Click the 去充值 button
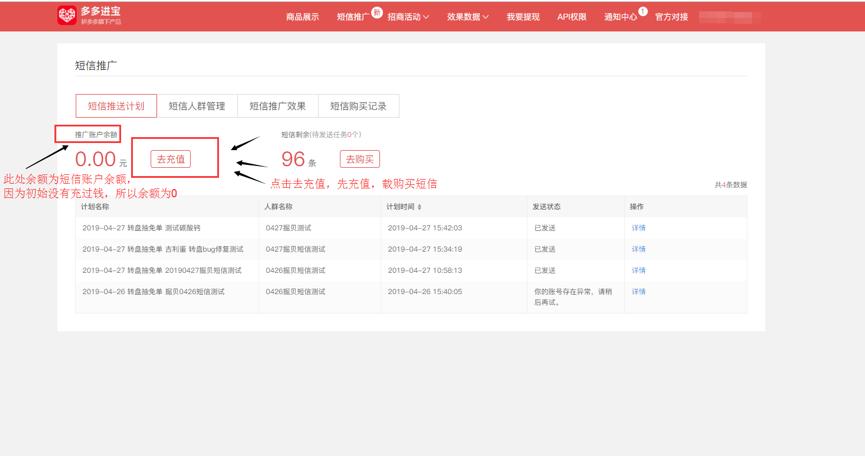The image size is (865, 456). tap(170, 159)
